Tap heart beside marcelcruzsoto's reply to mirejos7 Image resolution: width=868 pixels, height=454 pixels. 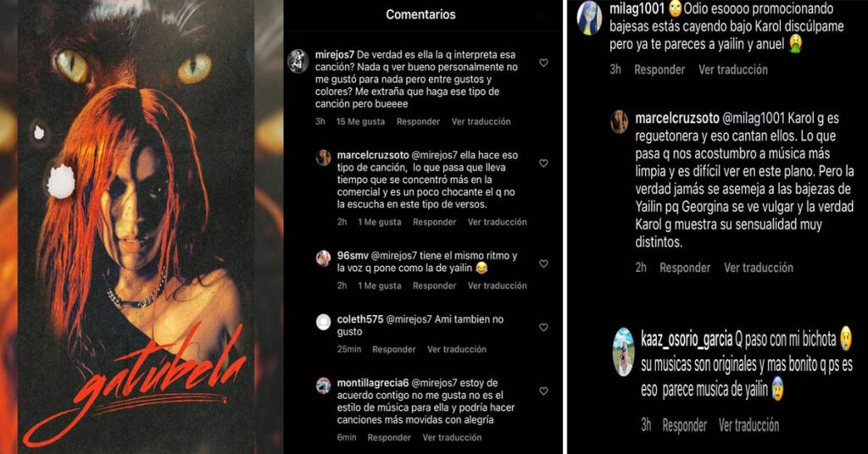click(x=543, y=163)
